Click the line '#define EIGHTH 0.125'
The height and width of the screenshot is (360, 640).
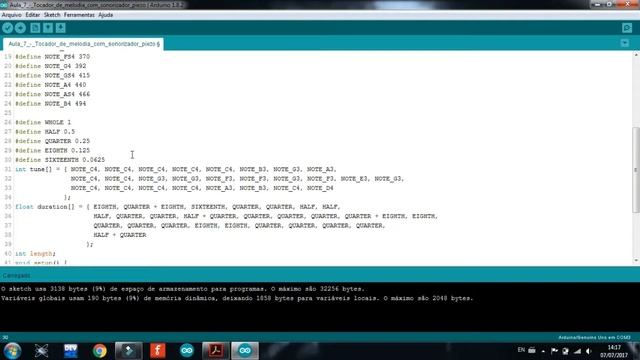[52, 151]
